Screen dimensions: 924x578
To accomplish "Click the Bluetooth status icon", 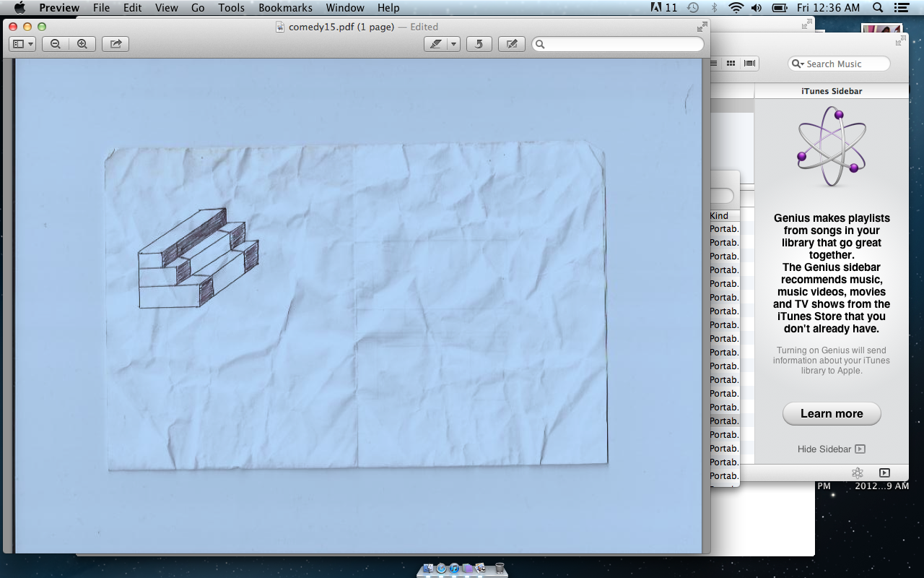I will click(x=715, y=8).
